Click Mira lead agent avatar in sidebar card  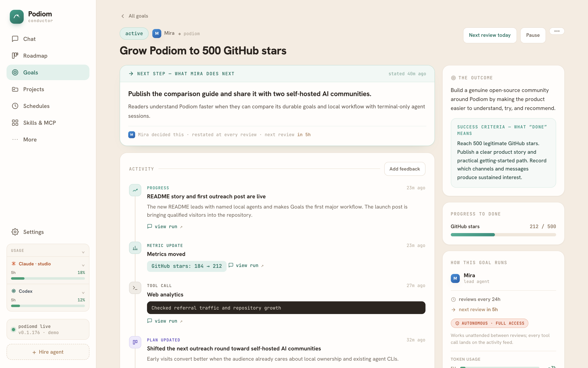pyautogui.click(x=455, y=278)
